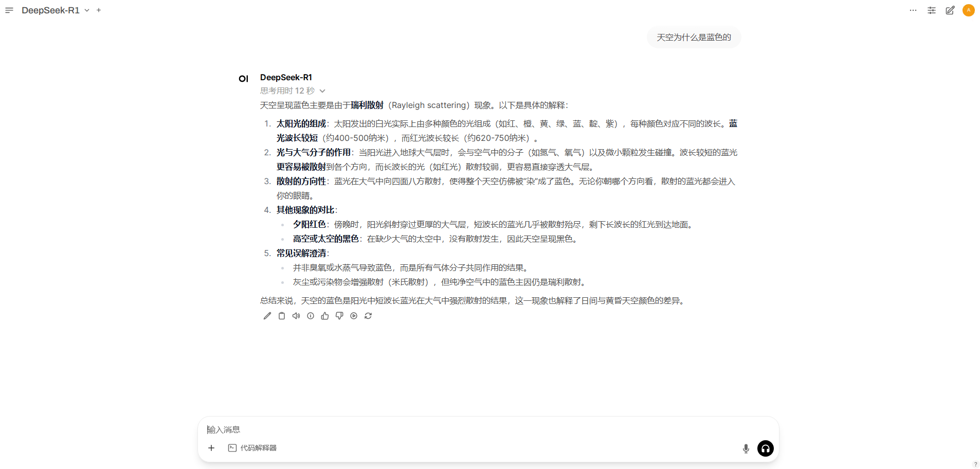Give a thumbs up to the answer
Screen dimensions: 980x469
coord(324,316)
